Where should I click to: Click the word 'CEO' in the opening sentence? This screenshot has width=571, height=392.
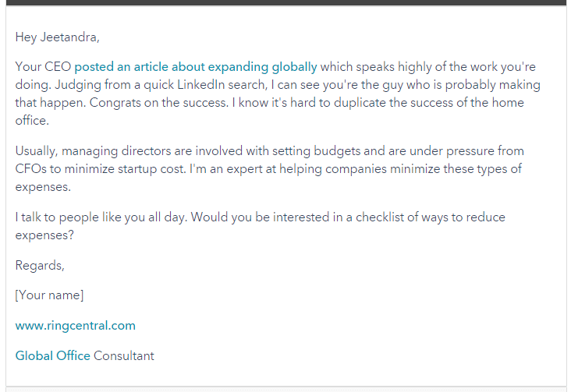tap(59, 67)
